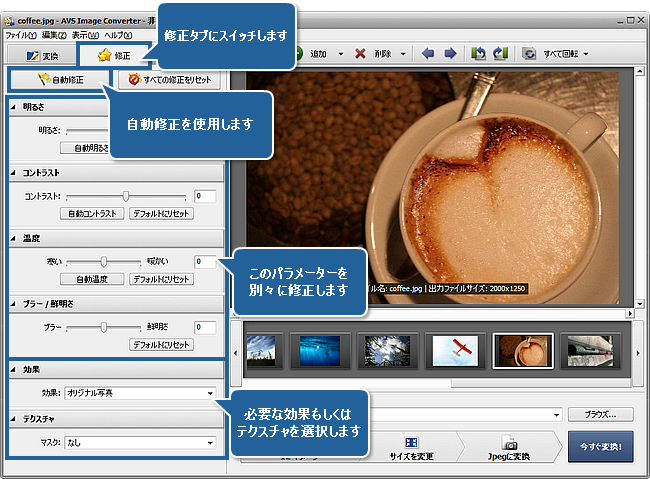
Task: Open the サイズを変更 resize step
Action: [411, 447]
